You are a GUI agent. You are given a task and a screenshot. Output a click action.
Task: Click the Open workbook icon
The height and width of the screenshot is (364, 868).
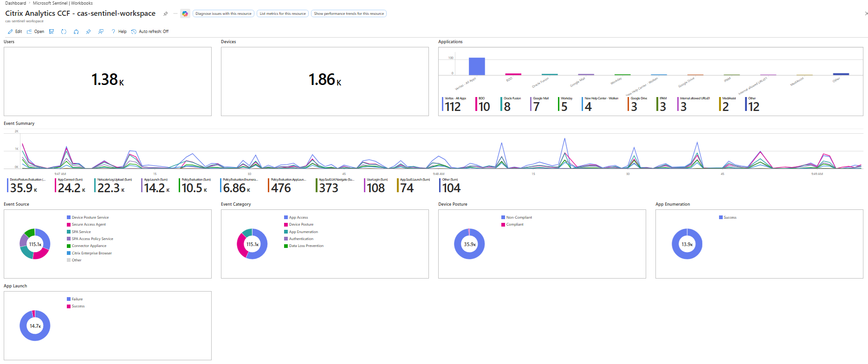[x=29, y=32]
